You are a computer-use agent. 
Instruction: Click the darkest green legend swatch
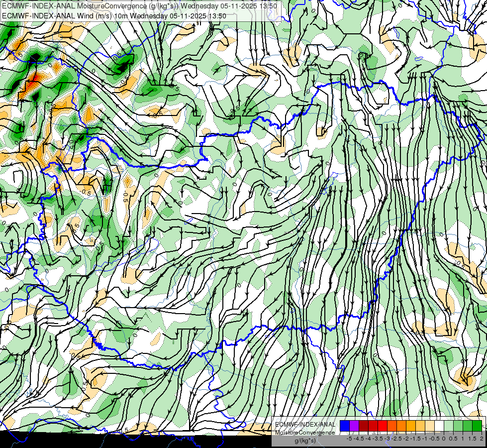pos(477,426)
